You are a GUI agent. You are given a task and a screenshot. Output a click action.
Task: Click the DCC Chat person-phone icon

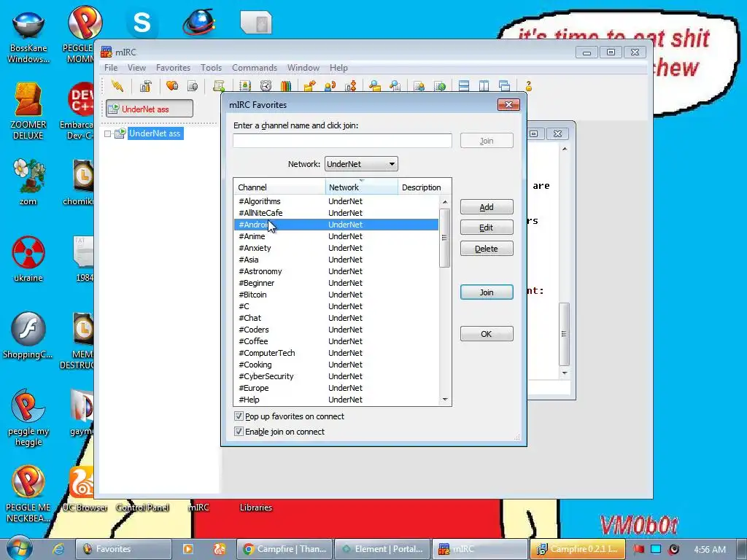[330, 86]
